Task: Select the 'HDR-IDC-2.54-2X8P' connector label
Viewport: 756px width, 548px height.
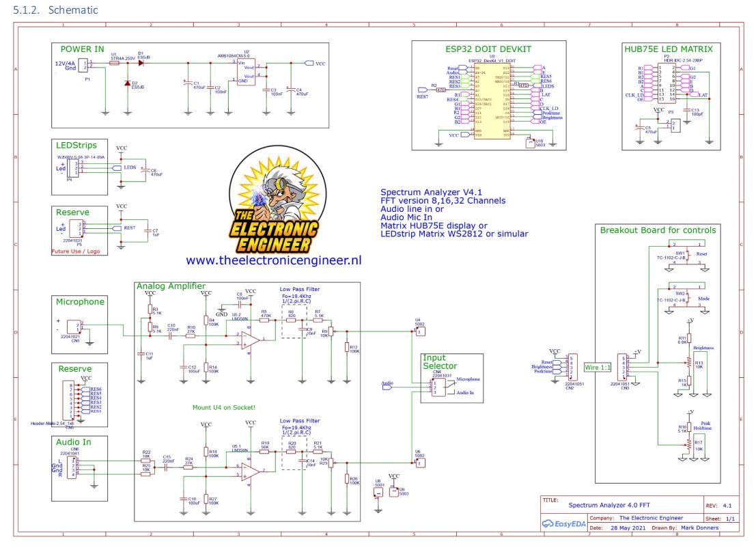Action: (x=683, y=60)
